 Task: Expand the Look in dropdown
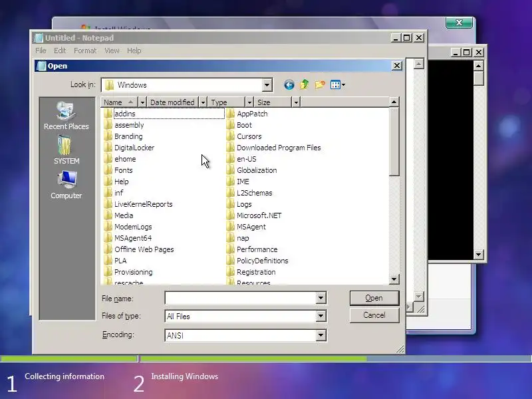point(267,85)
